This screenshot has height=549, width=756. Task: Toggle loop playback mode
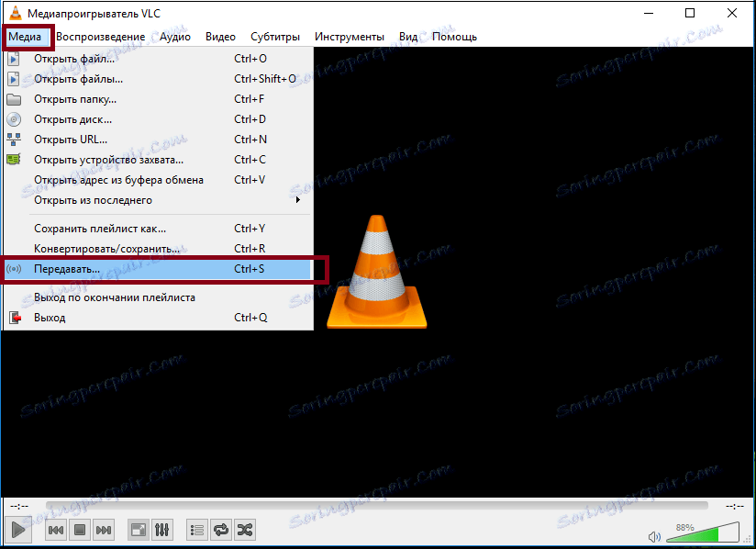(220, 529)
